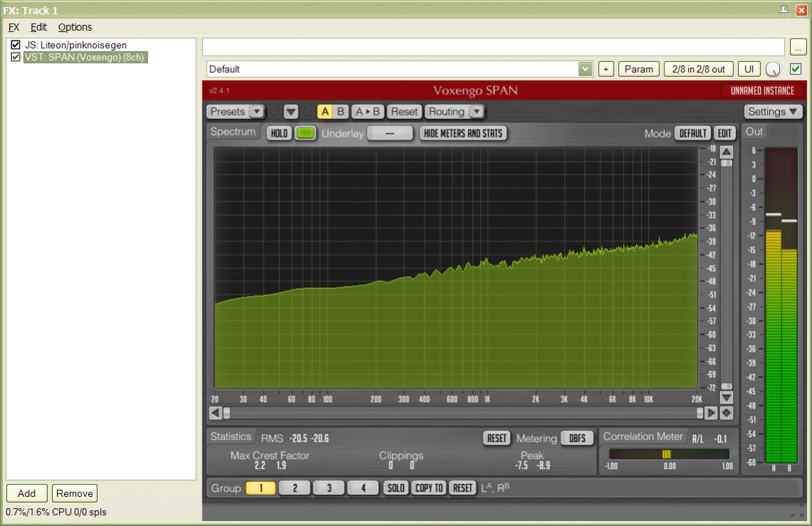Screen dimensions: 812x526
Task: Click the Remove FX button
Action: pyautogui.click(x=75, y=493)
